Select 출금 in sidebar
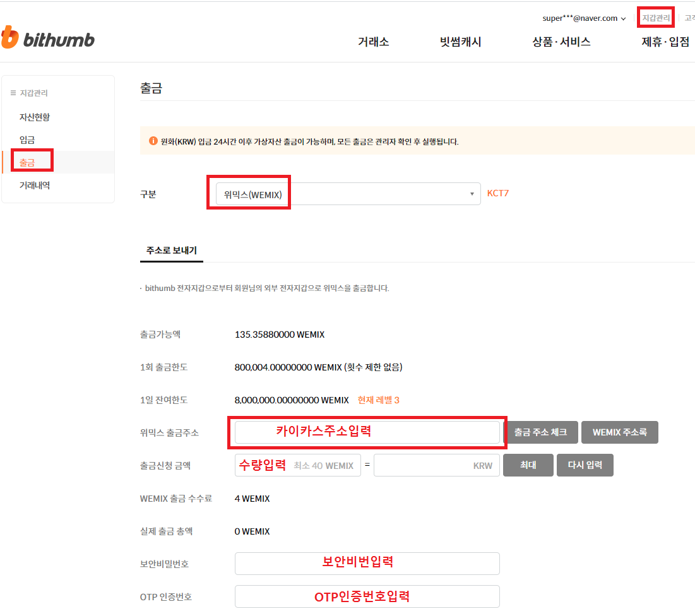The width and height of the screenshot is (695, 616). (27, 163)
